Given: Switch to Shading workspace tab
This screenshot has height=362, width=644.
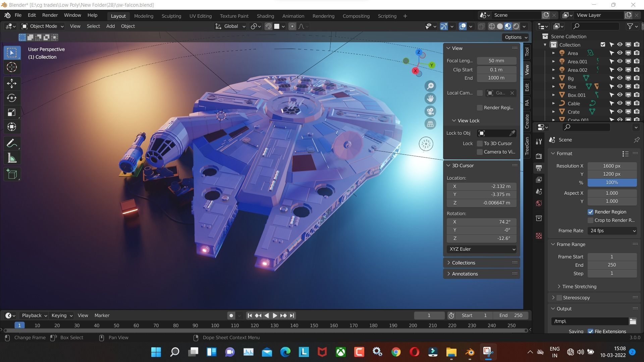Looking at the screenshot, I should point(265,16).
